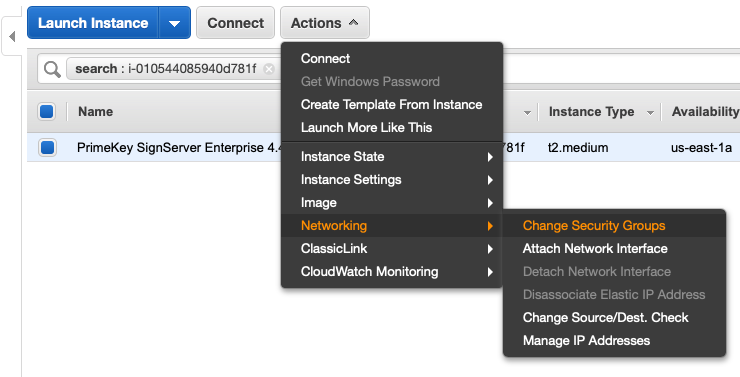Toggle the select-all checkbox in header
The height and width of the screenshot is (377, 740).
point(47,112)
